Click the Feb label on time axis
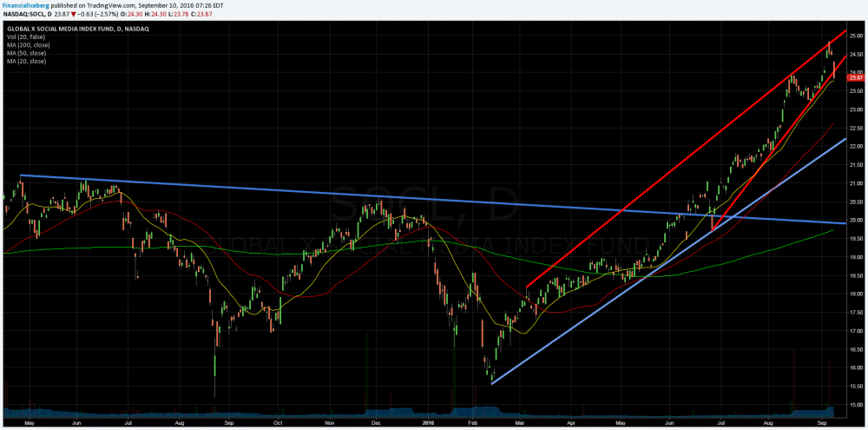868x430 pixels. pyautogui.click(x=473, y=421)
